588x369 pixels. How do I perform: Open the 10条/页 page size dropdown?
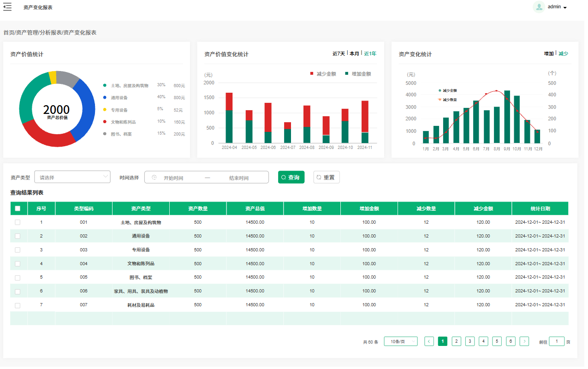click(400, 342)
